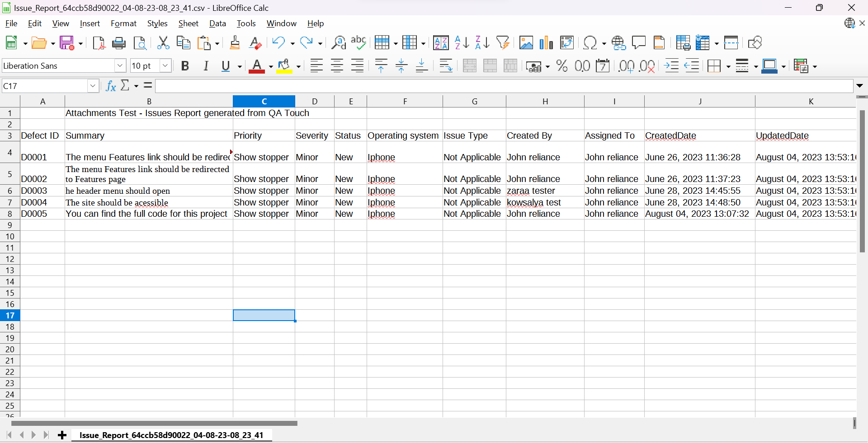Viewport: 868px width, 443px height.
Task: Click the Spelling check icon
Action: [359, 43]
